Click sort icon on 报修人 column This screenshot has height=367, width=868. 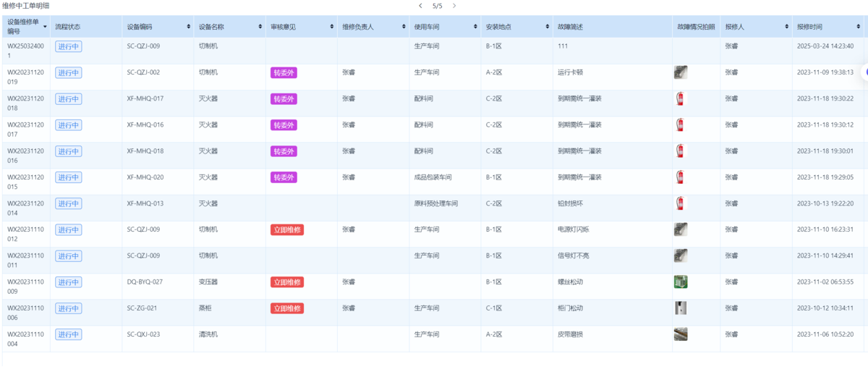click(786, 27)
